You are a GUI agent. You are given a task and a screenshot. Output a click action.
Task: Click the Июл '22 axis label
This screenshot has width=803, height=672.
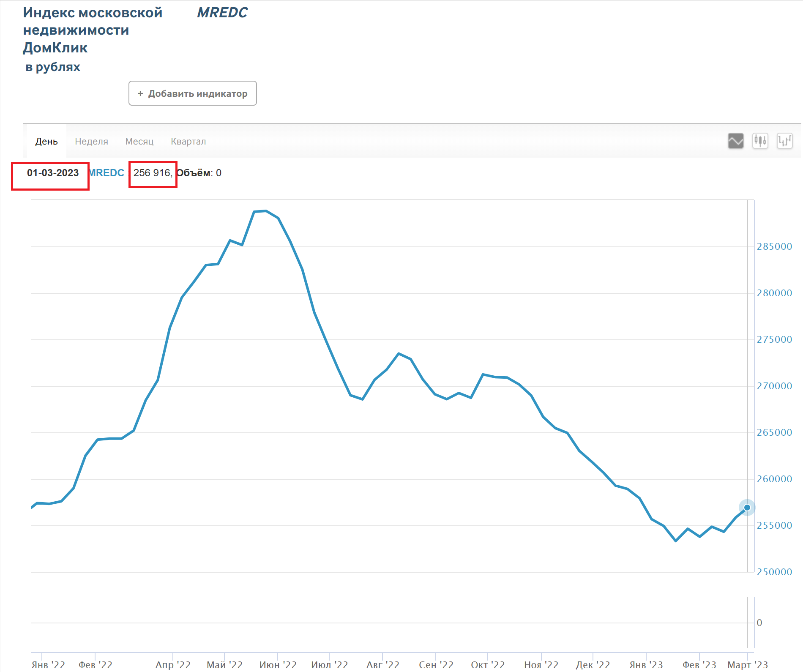[x=329, y=665]
